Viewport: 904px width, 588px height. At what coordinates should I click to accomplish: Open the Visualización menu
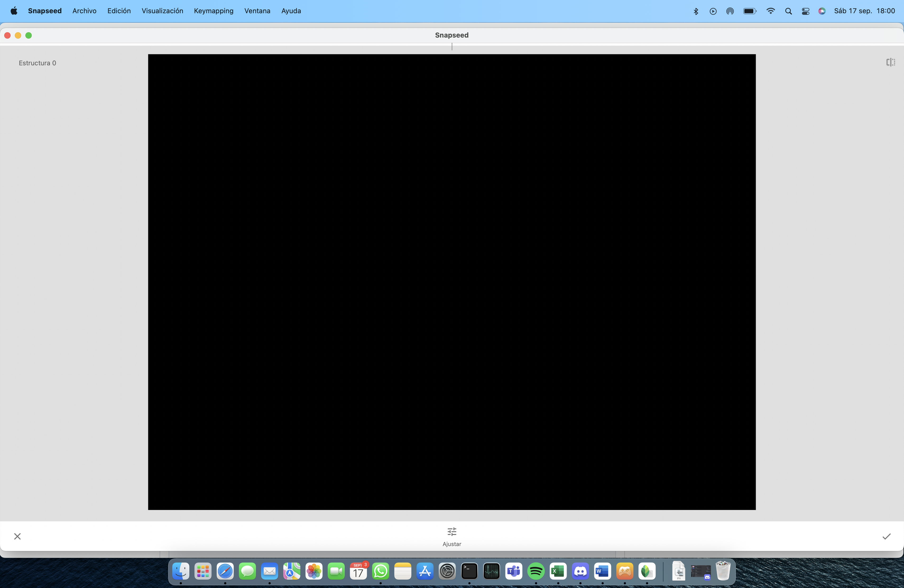tap(162, 11)
